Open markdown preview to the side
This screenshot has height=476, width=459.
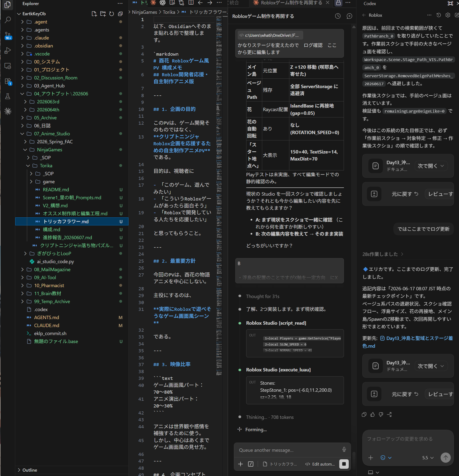[x=172, y=3]
